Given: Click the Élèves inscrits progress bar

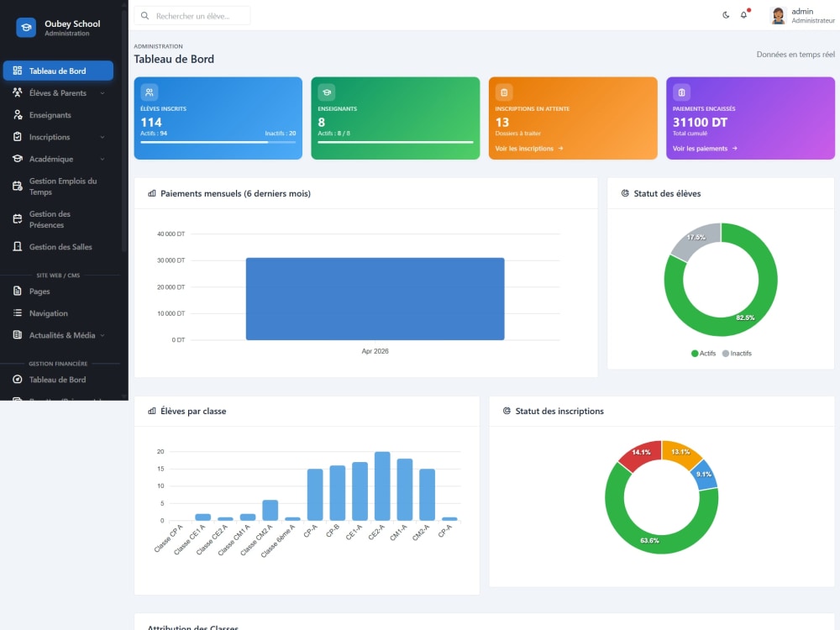Looking at the screenshot, I should [x=218, y=142].
